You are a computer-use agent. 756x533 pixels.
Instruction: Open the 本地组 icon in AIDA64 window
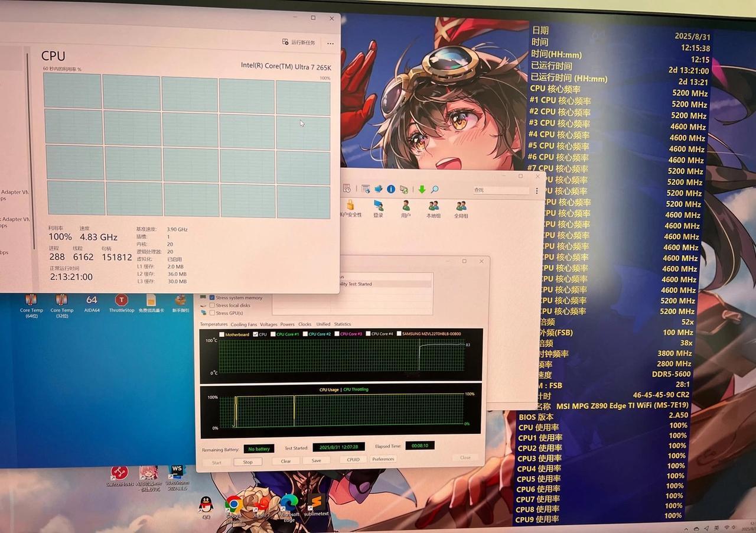click(434, 209)
